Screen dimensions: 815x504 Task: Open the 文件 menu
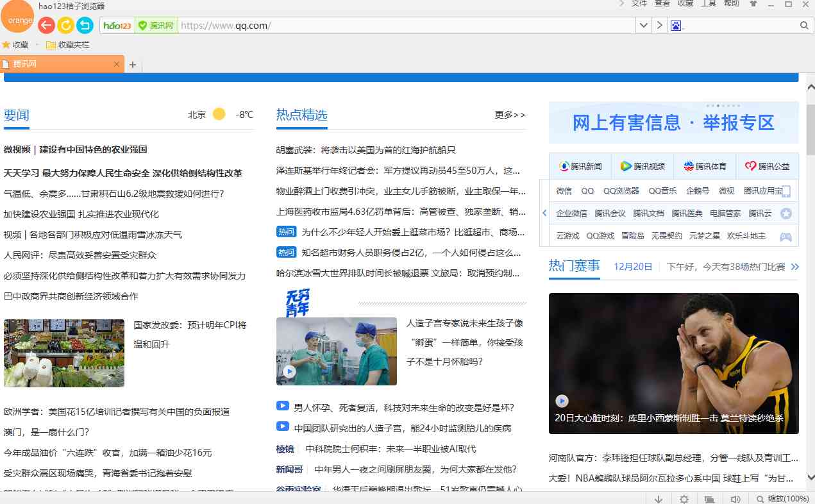tap(639, 4)
